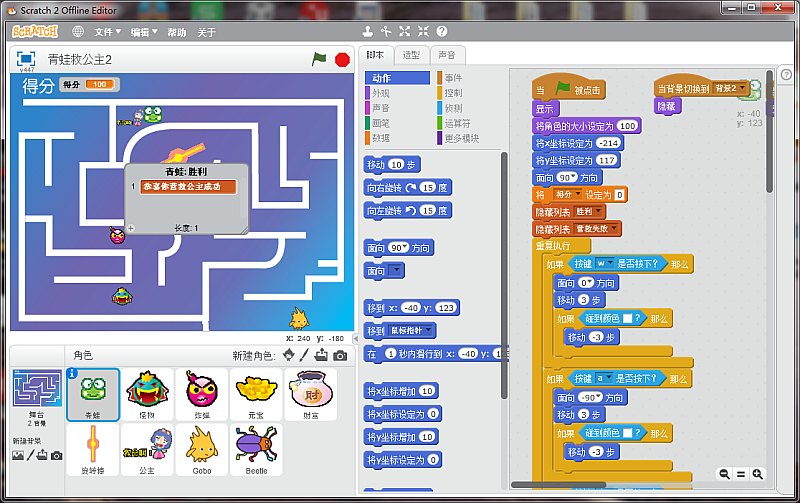
Task: Toggle full-screen stage presentation mode
Action: (x=26, y=59)
